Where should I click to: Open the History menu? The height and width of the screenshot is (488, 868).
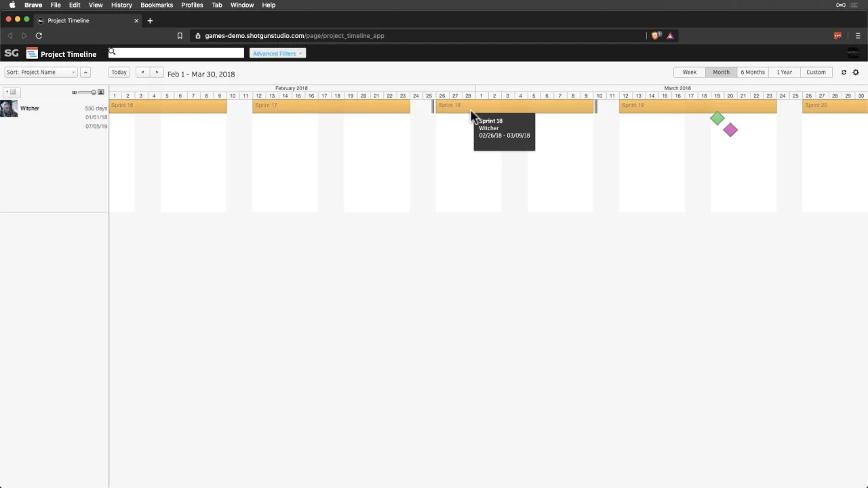pos(121,5)
